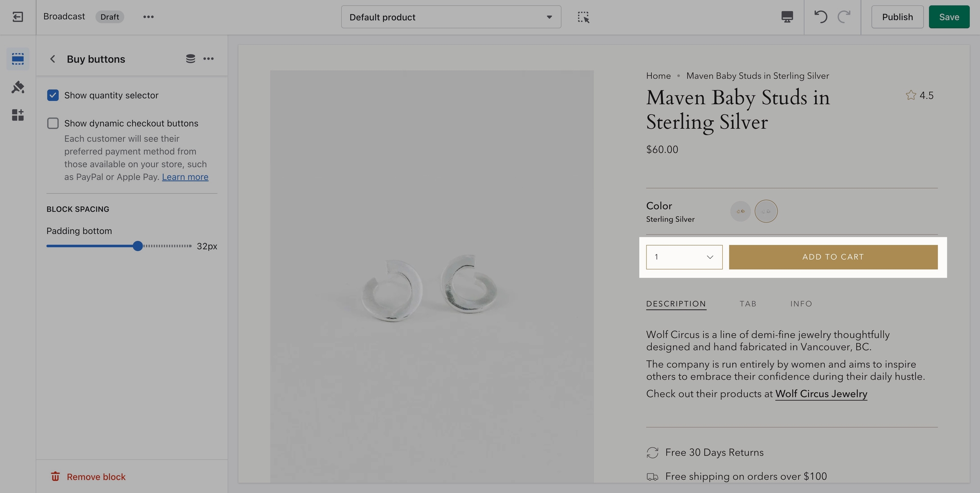
Task: Go back from Buy buttons panel
Action: pos(52,59)
